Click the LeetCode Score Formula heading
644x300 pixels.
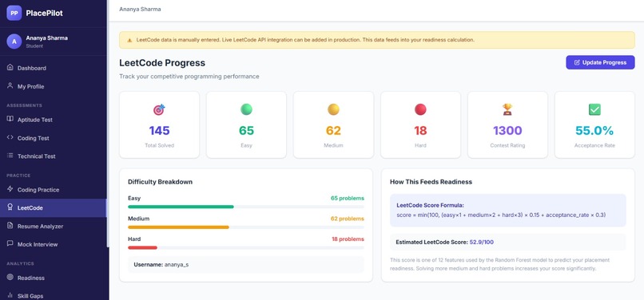tap(430, 205)
